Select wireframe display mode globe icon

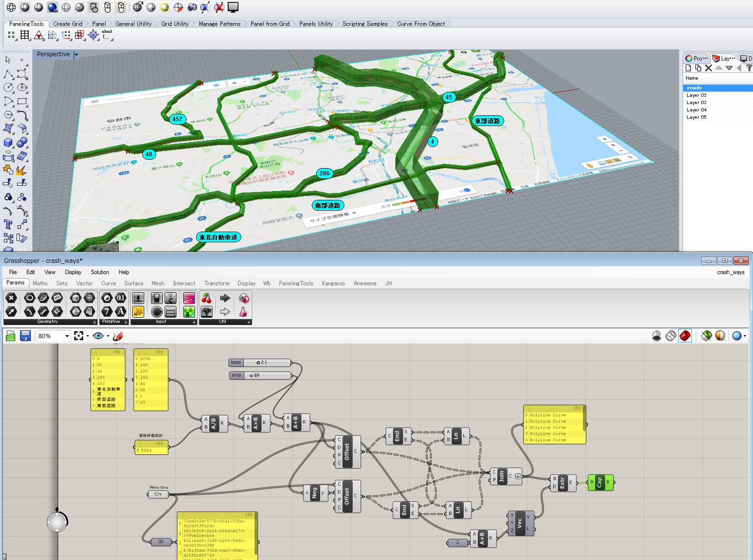(x=11, y=7)
